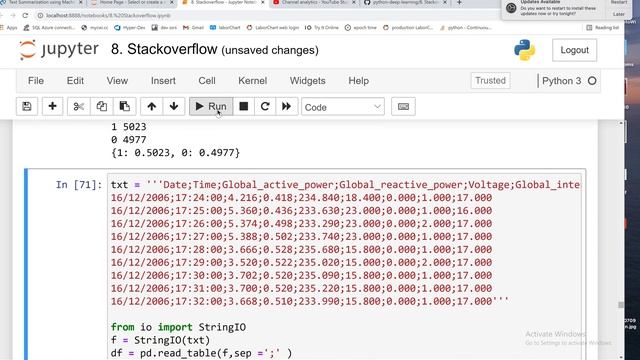Open the Edit menu
The height and width of the screenshot is (360, 640).
[x=75, y=81]
